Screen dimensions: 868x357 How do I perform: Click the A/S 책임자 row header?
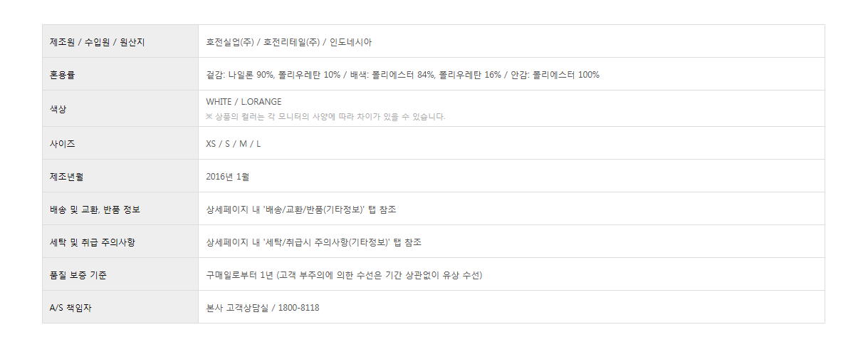72,308
